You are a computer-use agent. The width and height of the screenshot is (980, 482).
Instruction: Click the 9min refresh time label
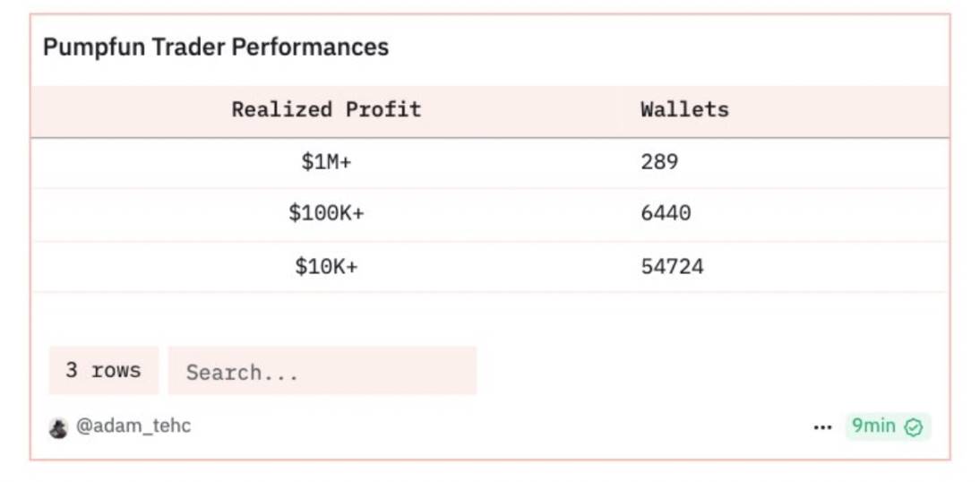tap(873, 426)
